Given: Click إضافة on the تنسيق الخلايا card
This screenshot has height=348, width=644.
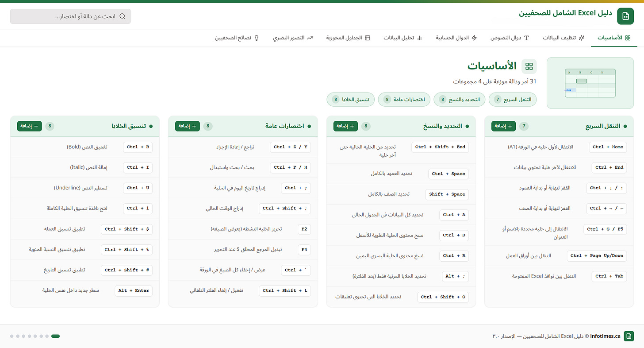Looking at the screenshot, I should (30, 126).
